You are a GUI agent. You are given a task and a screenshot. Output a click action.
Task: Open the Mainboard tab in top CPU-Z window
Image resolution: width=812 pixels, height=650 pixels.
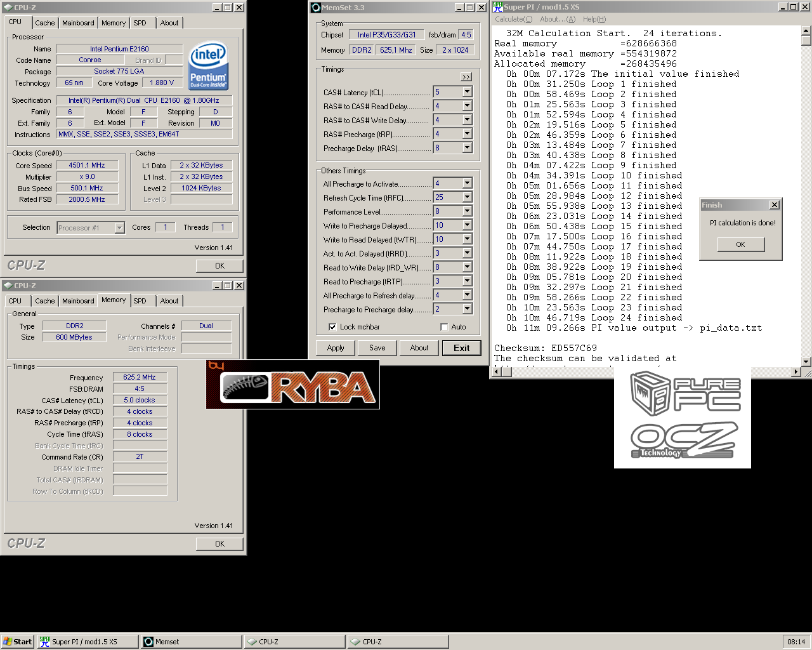coord(78,23)
